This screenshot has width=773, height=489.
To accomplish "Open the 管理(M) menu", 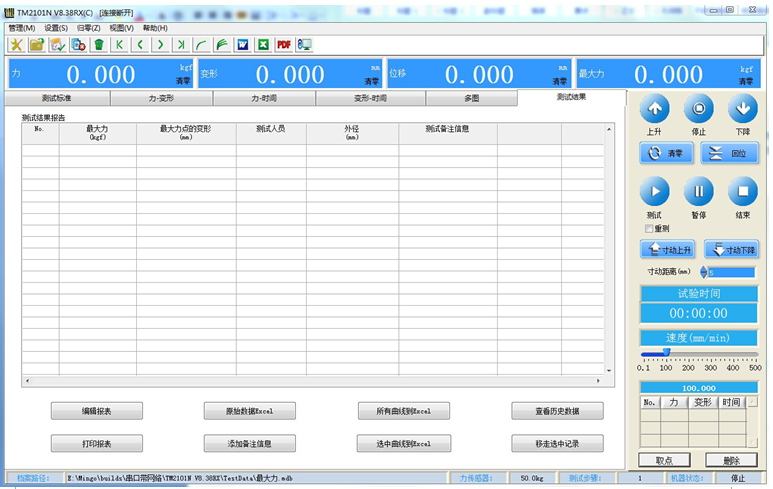I will (x=22, y=28).
